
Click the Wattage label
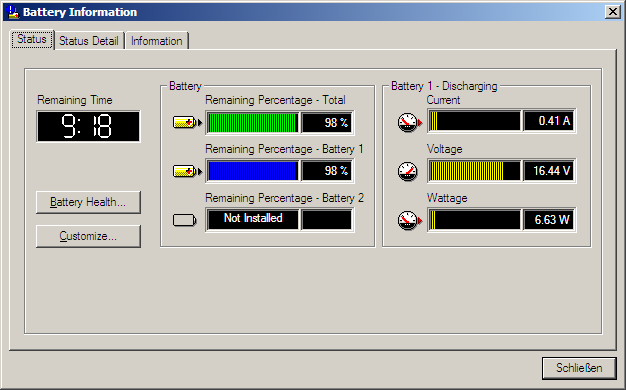[447, 198]
